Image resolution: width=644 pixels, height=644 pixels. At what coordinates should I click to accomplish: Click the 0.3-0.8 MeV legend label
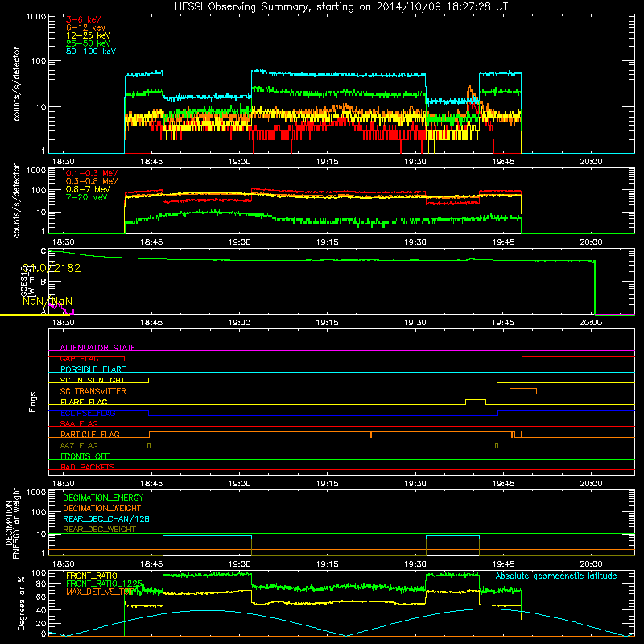point(92,181)
